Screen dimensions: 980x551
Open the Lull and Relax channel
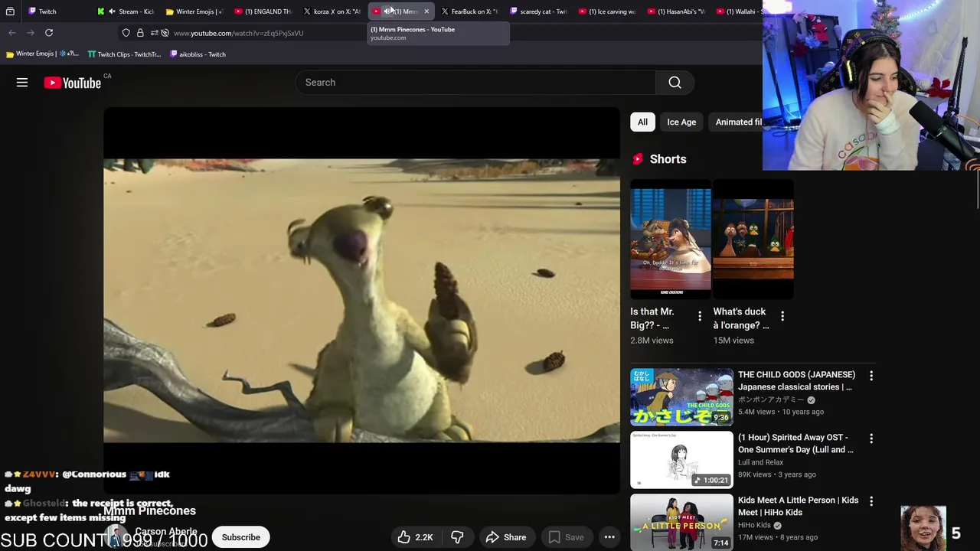(760, 462)
